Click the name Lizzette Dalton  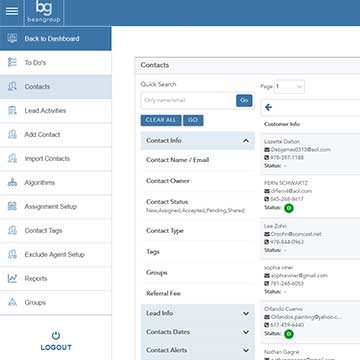coord(282,142)
